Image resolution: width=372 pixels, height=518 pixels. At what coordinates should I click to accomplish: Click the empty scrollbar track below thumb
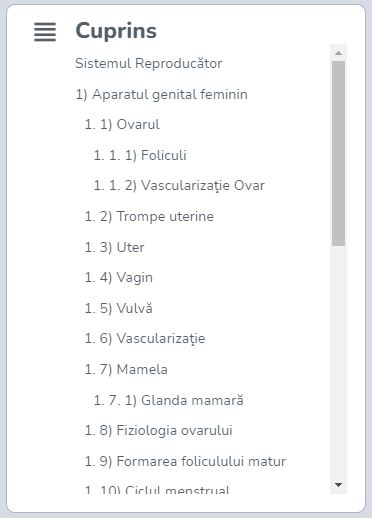coord(338,362)
